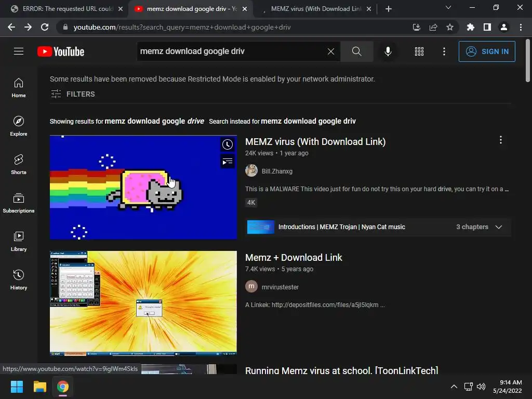Open the YouTube apps grid

click(x=419, y=51)
